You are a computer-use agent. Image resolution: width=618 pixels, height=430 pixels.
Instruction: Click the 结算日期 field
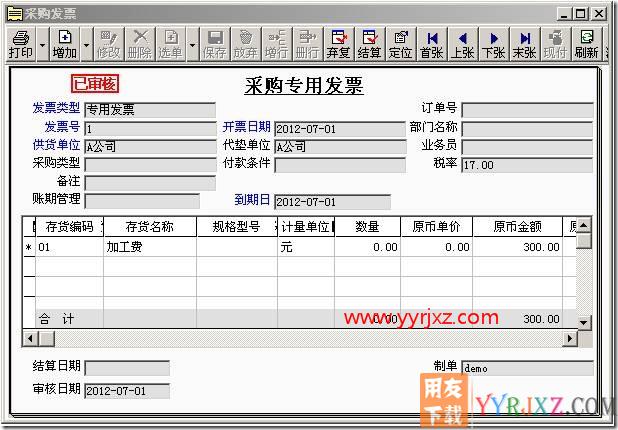pos(127,368)
